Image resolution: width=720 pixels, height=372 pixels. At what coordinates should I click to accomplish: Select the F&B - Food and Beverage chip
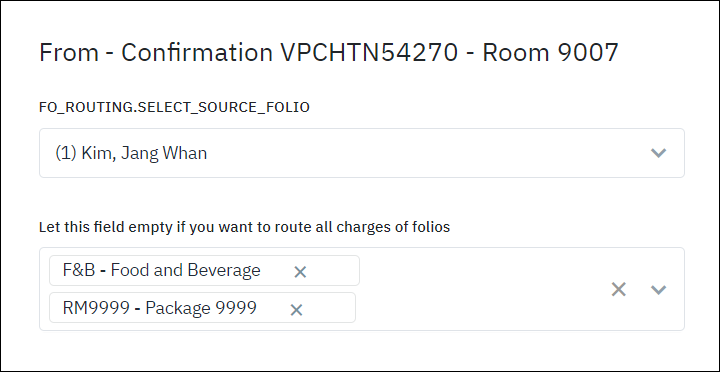204,271
